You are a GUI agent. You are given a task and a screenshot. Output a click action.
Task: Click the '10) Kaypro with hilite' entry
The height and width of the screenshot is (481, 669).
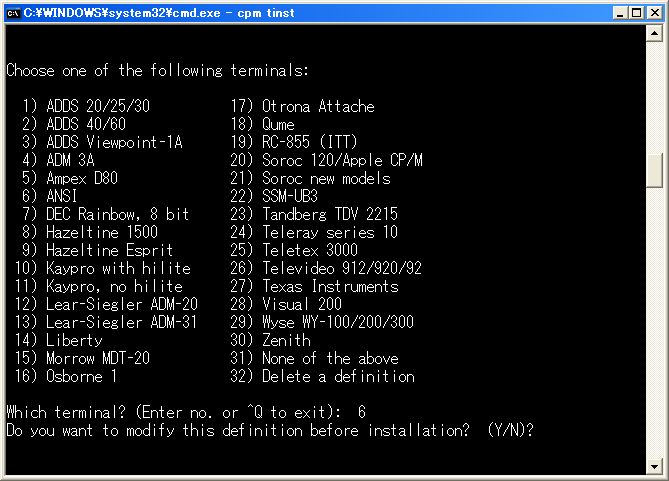102,268
